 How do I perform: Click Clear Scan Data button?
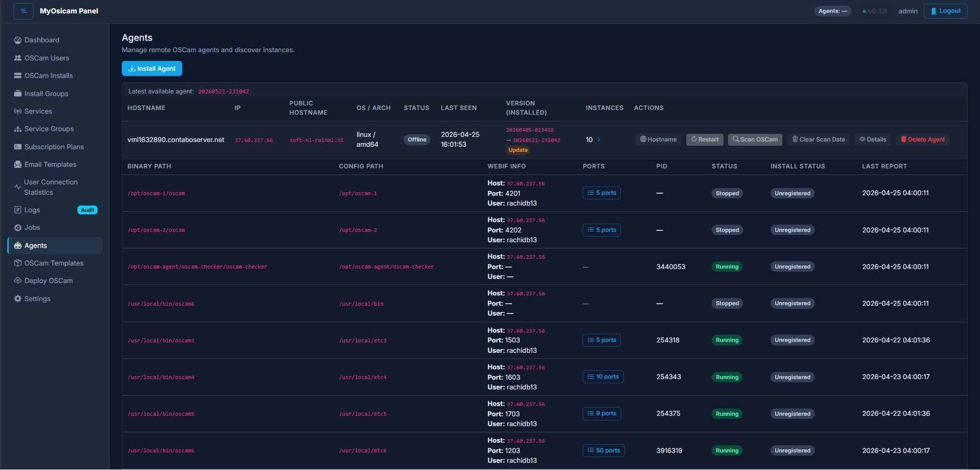coord(818,139)
